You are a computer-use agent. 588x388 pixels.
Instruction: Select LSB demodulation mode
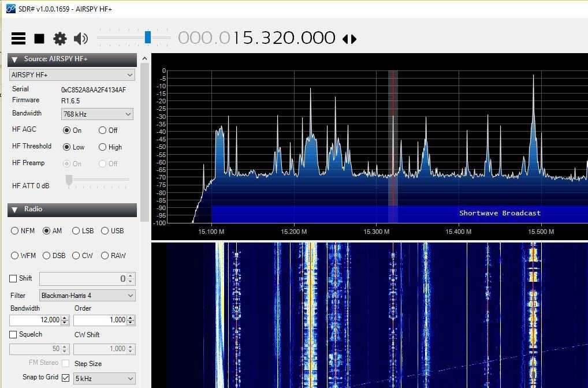pos(76,231)
